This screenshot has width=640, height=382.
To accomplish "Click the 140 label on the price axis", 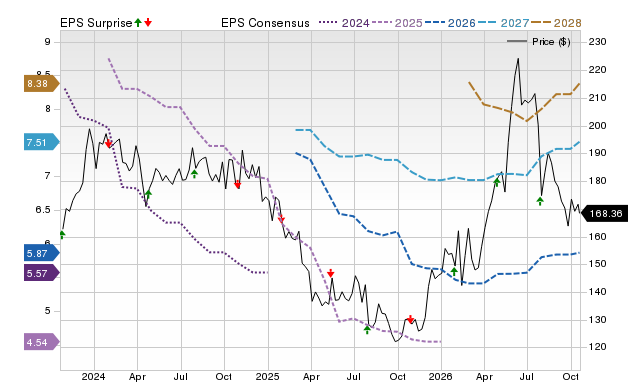I will (597, 292).
